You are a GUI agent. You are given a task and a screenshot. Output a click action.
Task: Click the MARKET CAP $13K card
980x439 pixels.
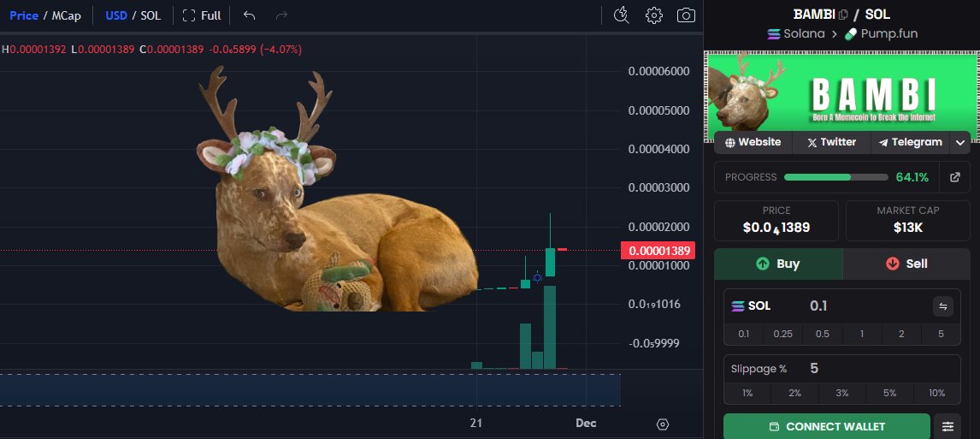point(907,221)
